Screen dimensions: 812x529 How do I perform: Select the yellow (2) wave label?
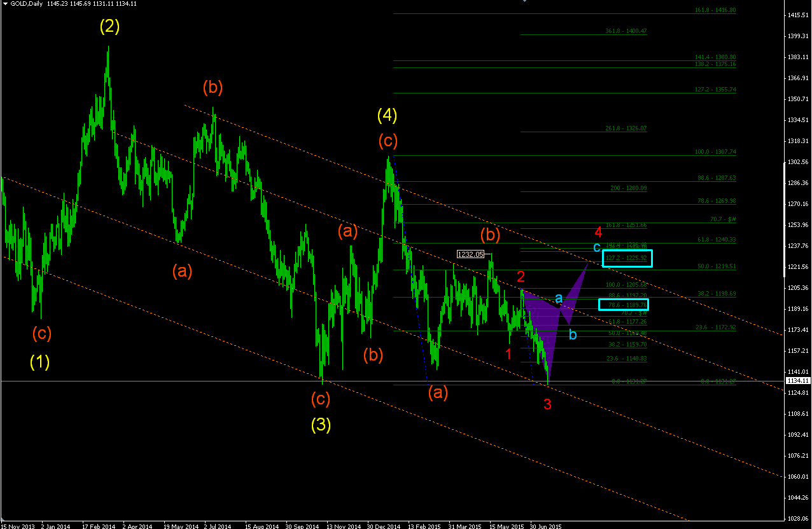pos(109,27)
